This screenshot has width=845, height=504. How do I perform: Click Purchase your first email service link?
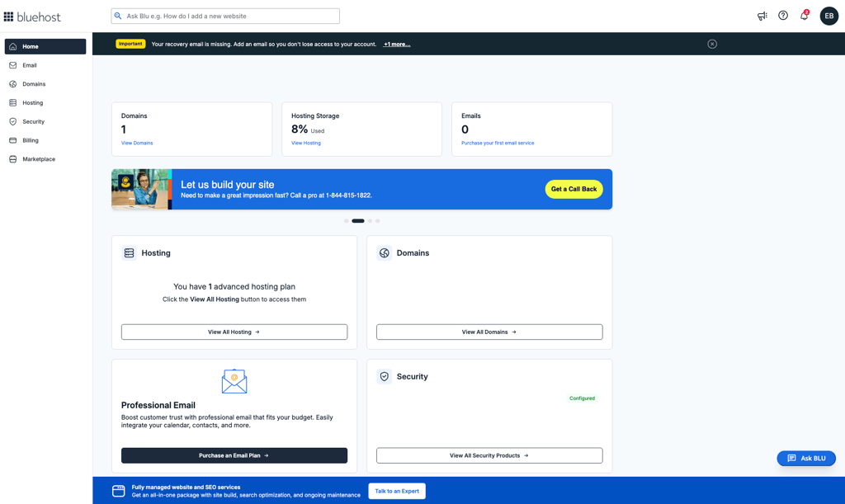(498, 144)
